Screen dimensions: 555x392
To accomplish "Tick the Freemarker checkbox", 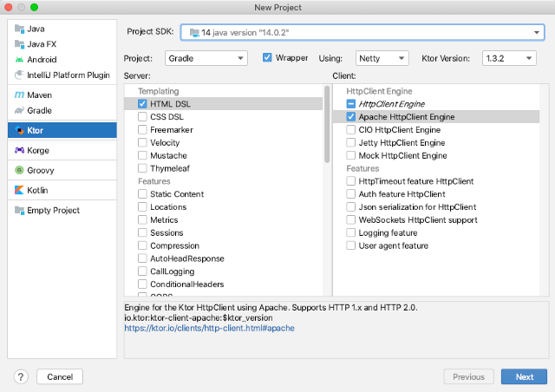I will (142, 129).
